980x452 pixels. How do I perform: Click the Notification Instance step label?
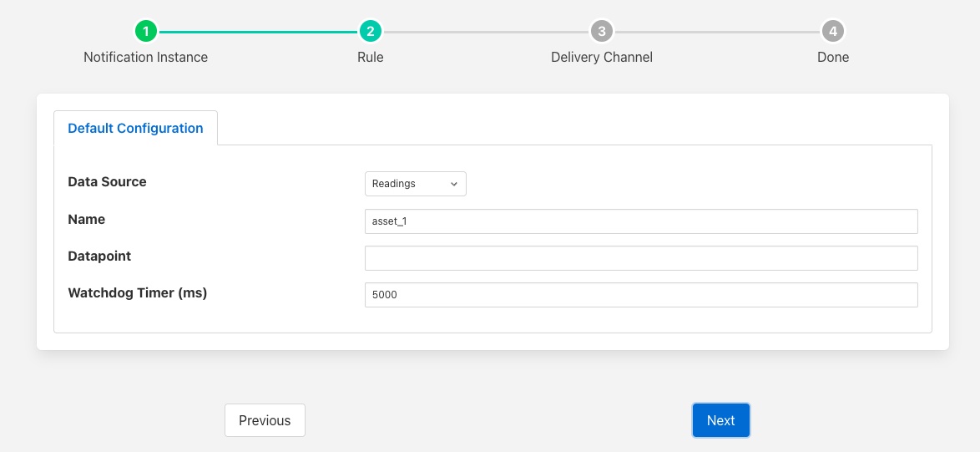tap(146, 58)
